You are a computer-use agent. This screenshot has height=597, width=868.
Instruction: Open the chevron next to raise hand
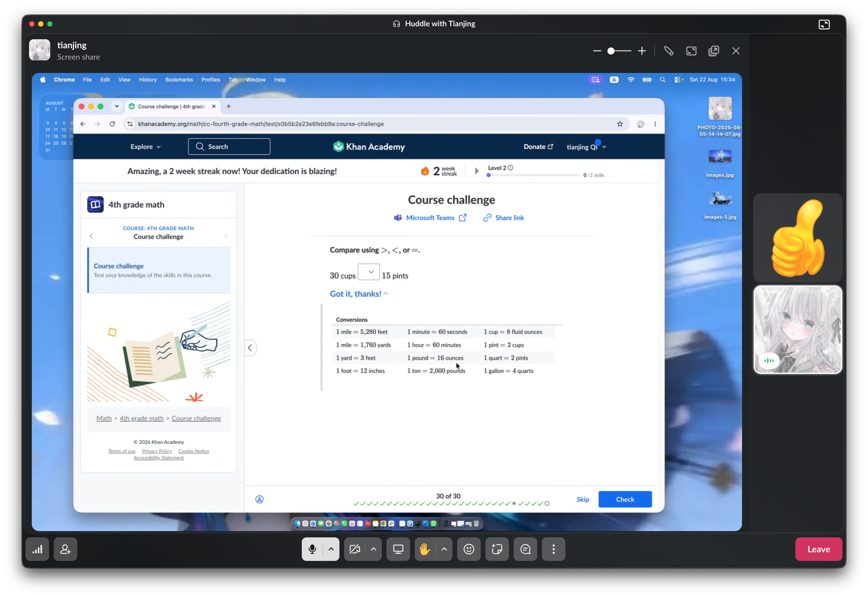tap(444, 549)
